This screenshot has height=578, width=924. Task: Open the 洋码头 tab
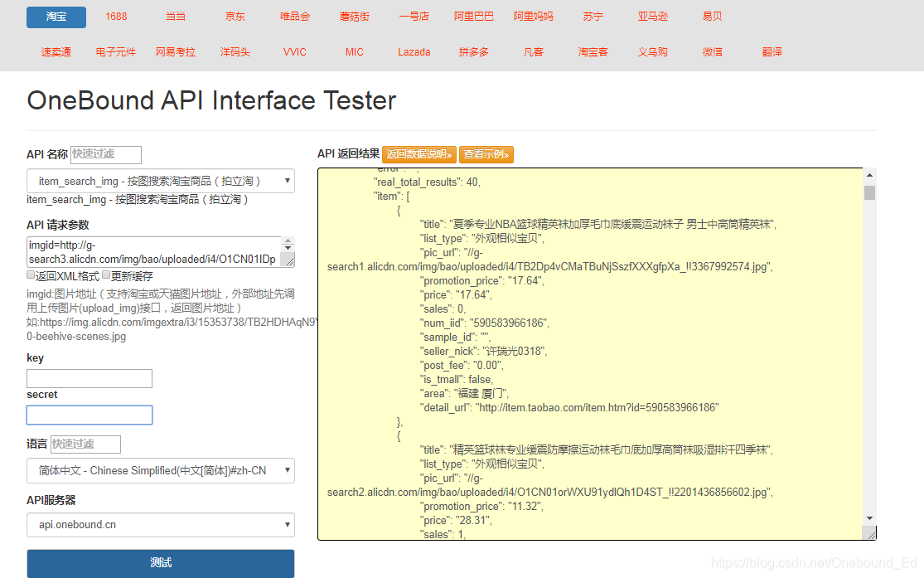pyautogui.click(x=235, y=52)
